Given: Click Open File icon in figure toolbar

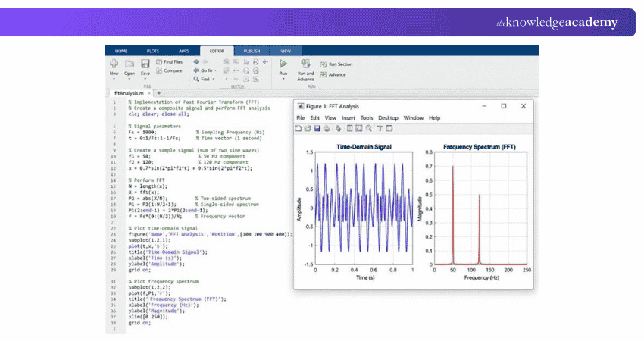Looking at the screenshot, I should click(307, 129).
